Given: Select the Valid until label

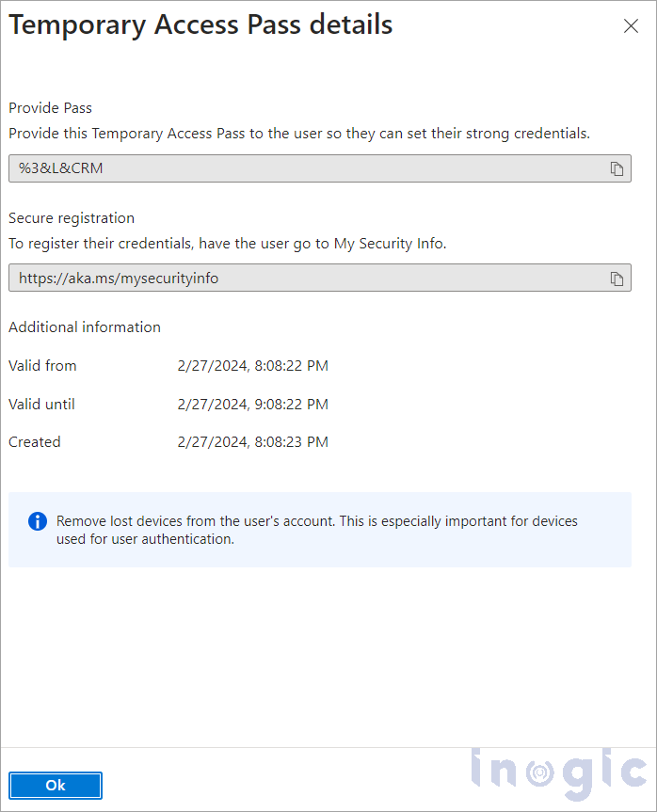Looking at the screenshot, I should (41, 405).
